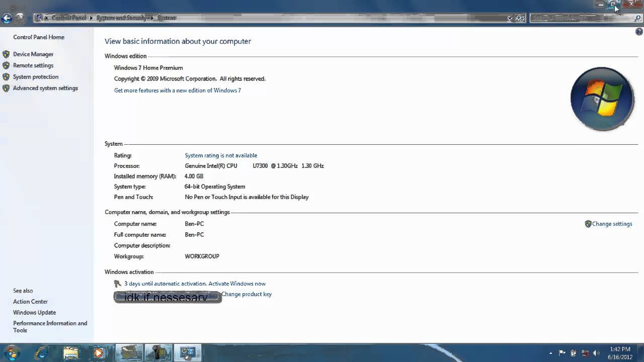Screen dimensions: 644x362
Task: Open address bar history dropdown arrow
Action: click(x=510, y=18)
